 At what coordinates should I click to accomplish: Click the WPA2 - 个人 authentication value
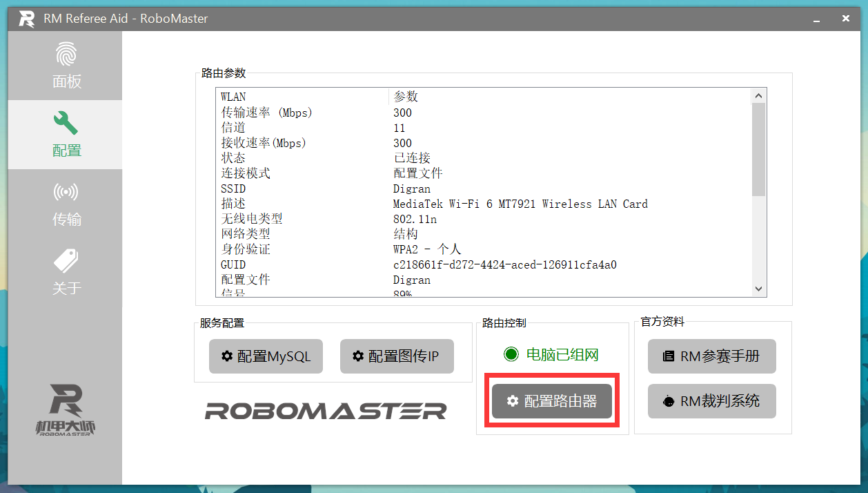point(427,249)
